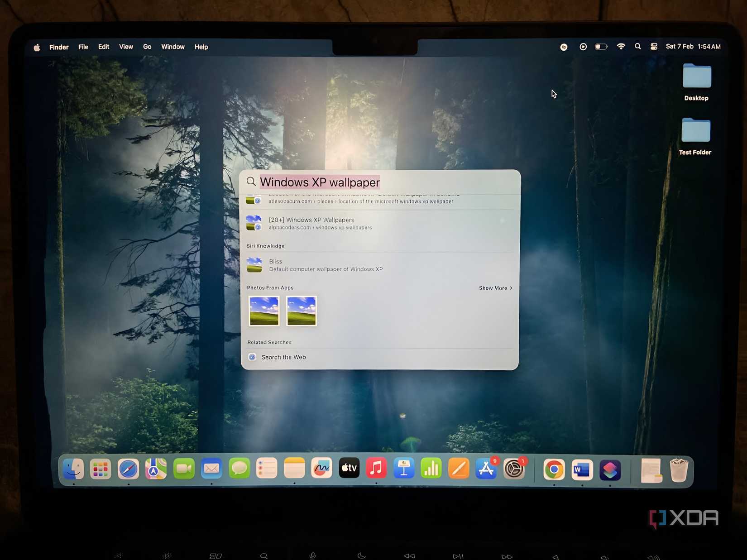Select the Bliss Siri Knowledge result
Image resolution: width=747 pixels, height=560 pixels.
point(380,265)
